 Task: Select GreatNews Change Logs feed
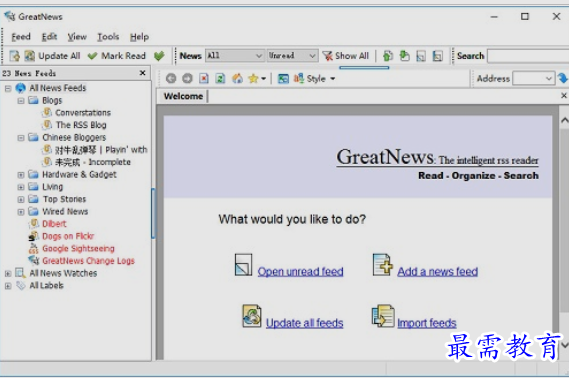tap(88, 261)
